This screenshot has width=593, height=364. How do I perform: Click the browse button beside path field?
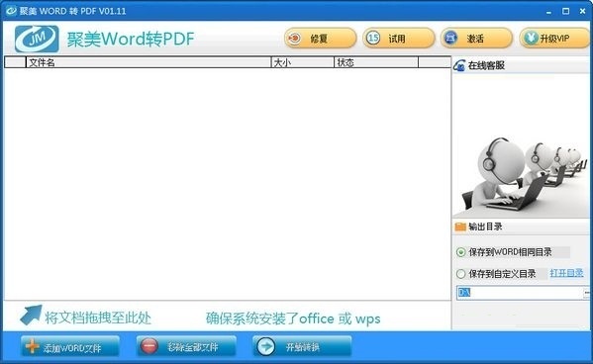(587, 293)
